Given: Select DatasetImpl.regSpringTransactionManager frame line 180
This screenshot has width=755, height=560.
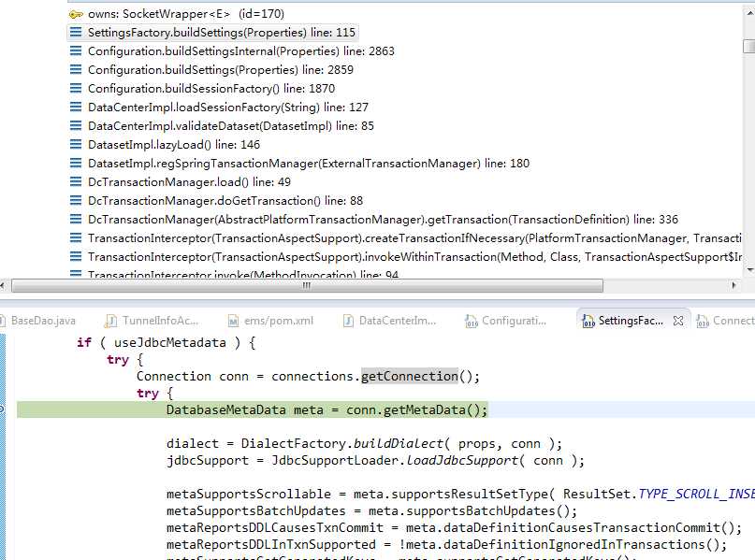Looking at the screenshot, I should coord(309,164).
